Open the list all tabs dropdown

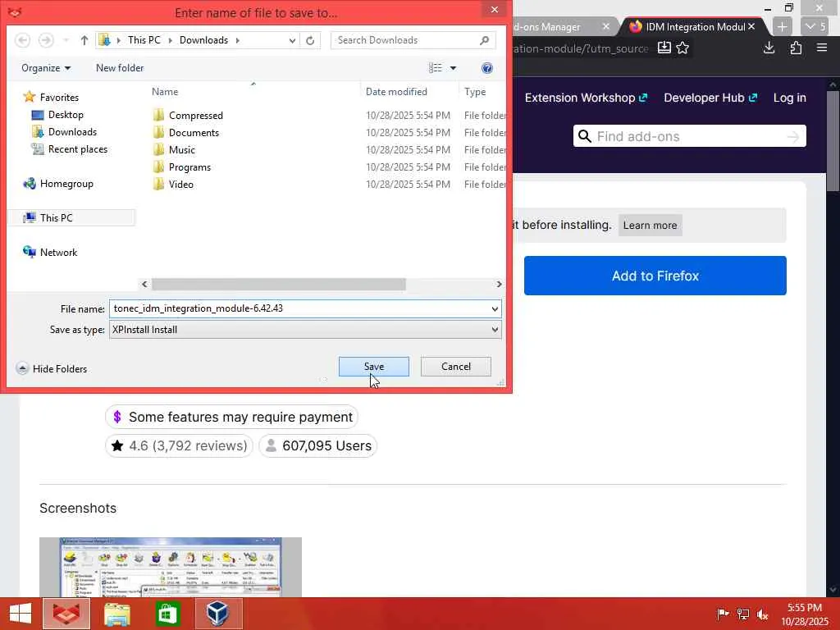tap(815, 26)
